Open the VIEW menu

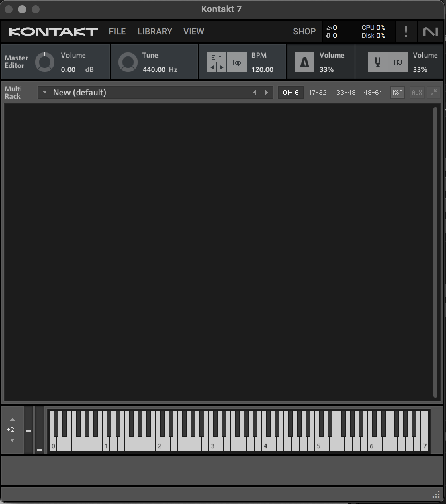tap(193, 31)
